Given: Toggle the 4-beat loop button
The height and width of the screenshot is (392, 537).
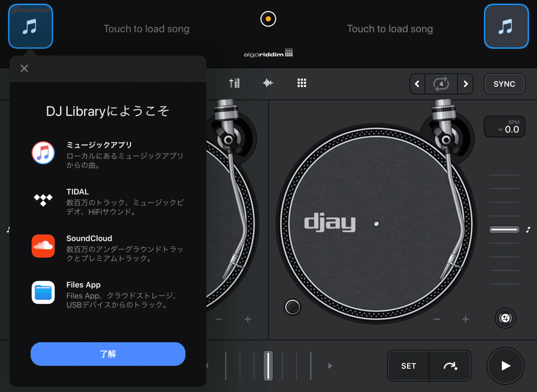Looking at the screenshot, I should coord(441,84).
